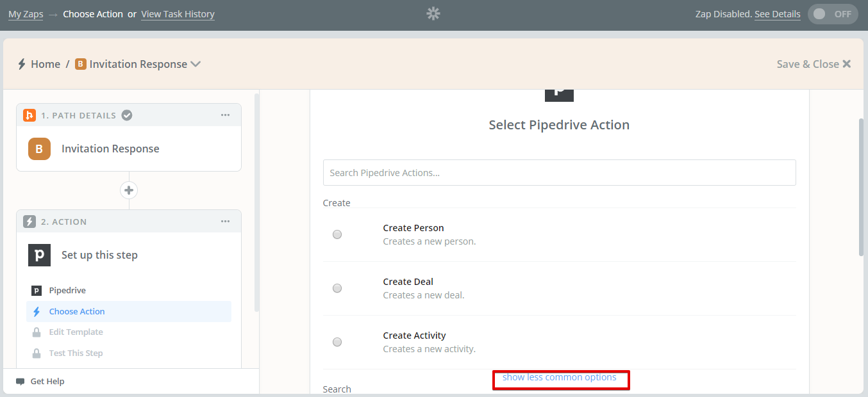The height and width of the screenshot is (397, 868).
Task: Open the three-dot menu for Path Details
Action: click(x=225, y=115)
